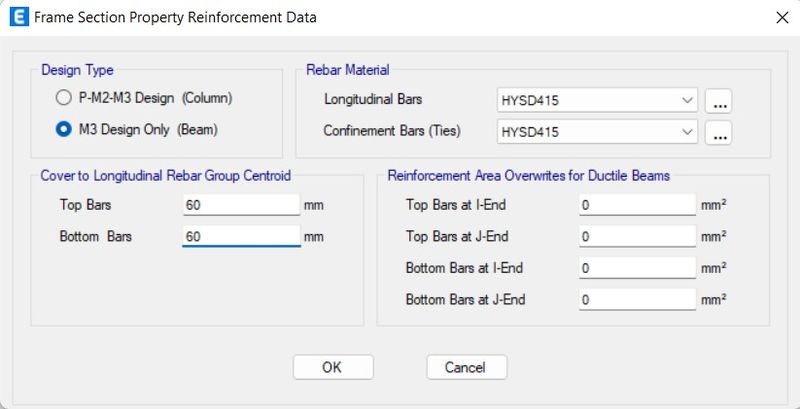Screen dimensions: 800x409
Task: Click the Cancel button
Action: coord(467,367)
